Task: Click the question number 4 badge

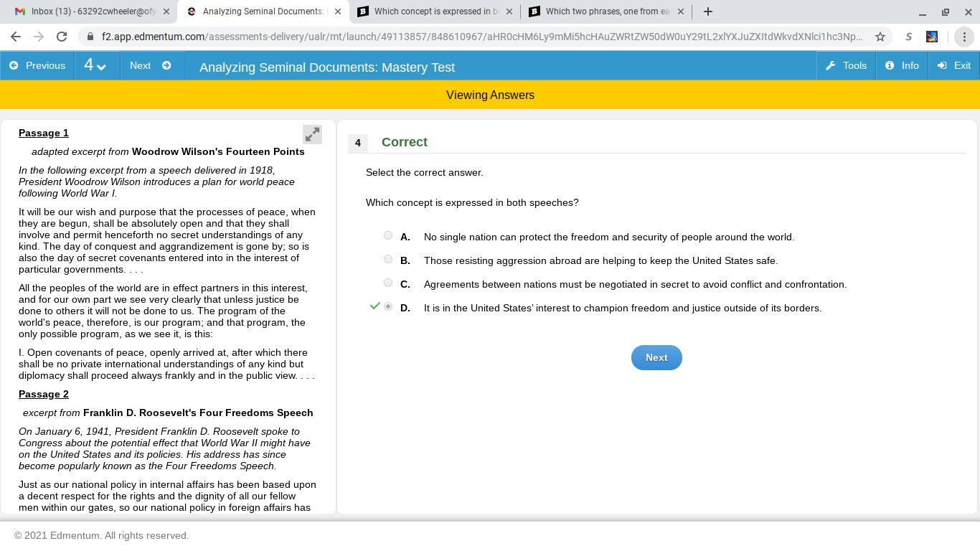Action: point(358,143)
